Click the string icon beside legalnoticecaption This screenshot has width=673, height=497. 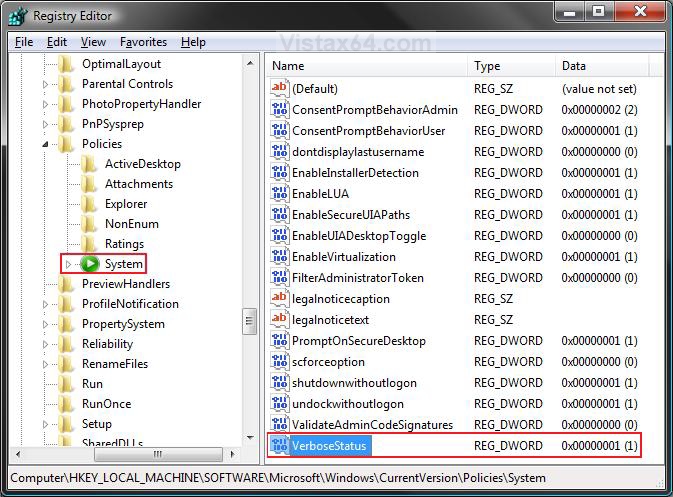pyautogui.click(x=279, y=298)
